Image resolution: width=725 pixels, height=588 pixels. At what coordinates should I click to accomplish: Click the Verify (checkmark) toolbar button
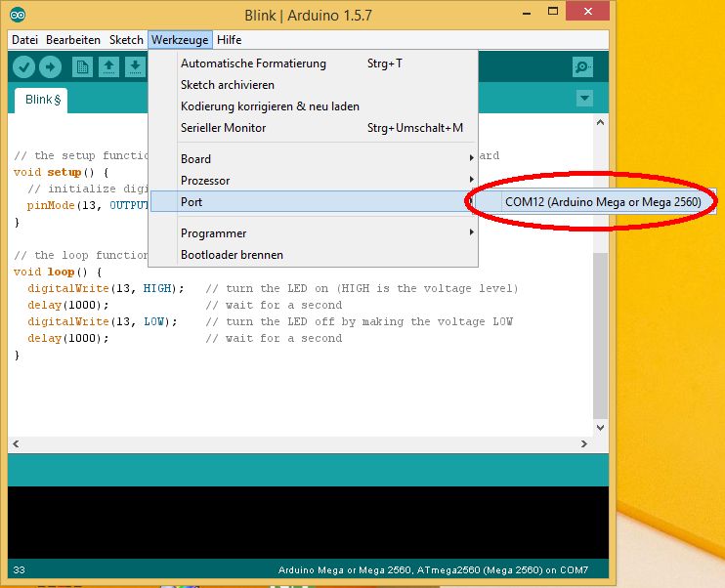point(23,67)
